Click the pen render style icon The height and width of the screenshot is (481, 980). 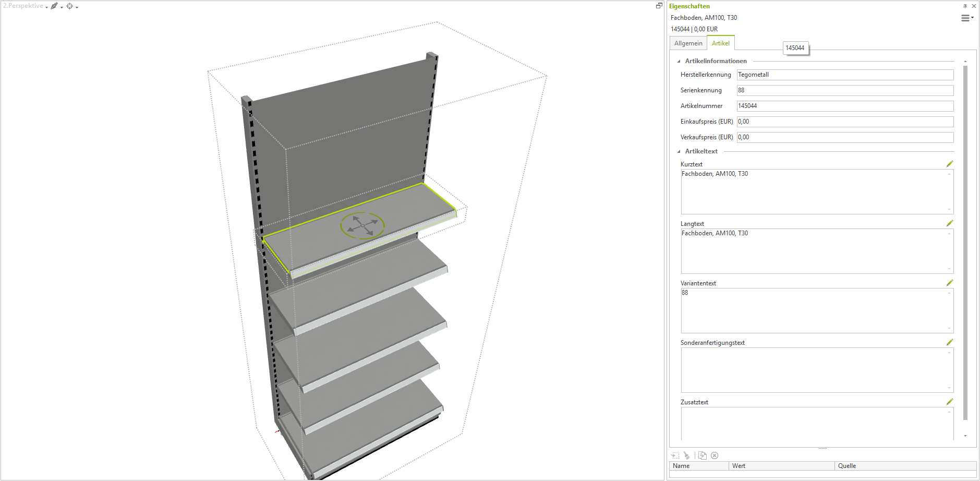coord(54,6)
